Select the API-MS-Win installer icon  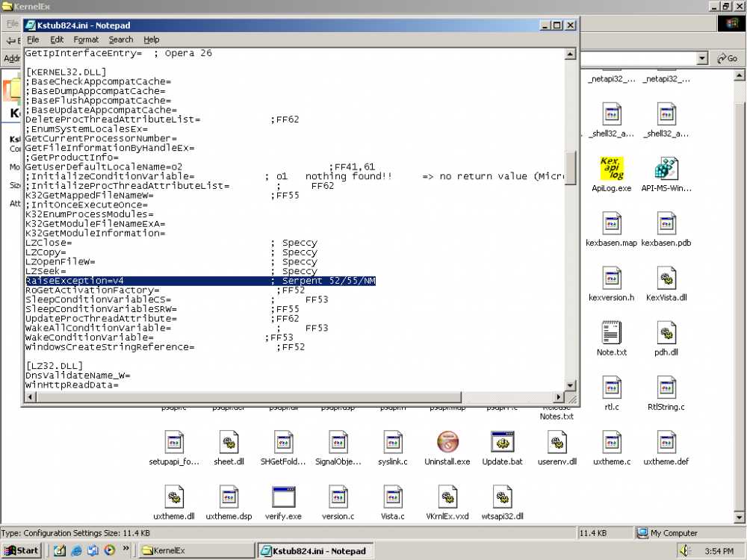point(666,169)
